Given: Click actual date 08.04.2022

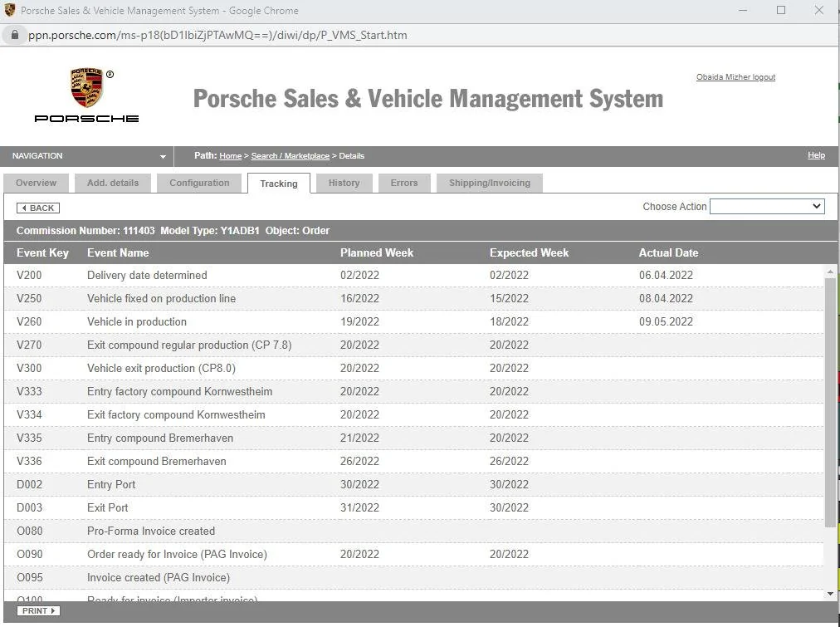Looking at the screenshot, I should click(x=666, y=298).
